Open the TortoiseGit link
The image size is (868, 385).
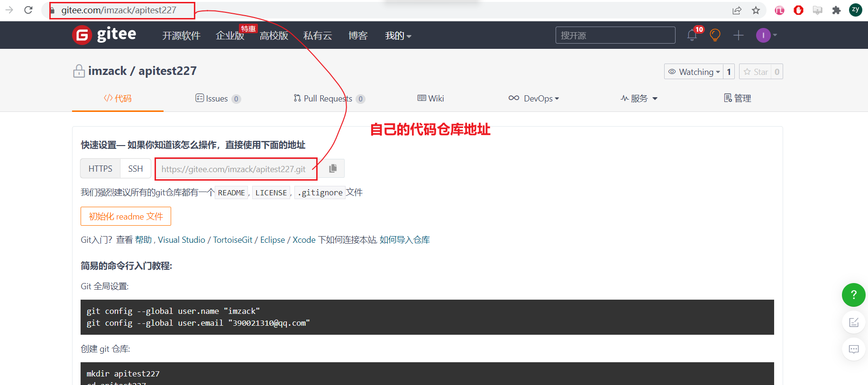pyautogui.click(x=233, y=240)
